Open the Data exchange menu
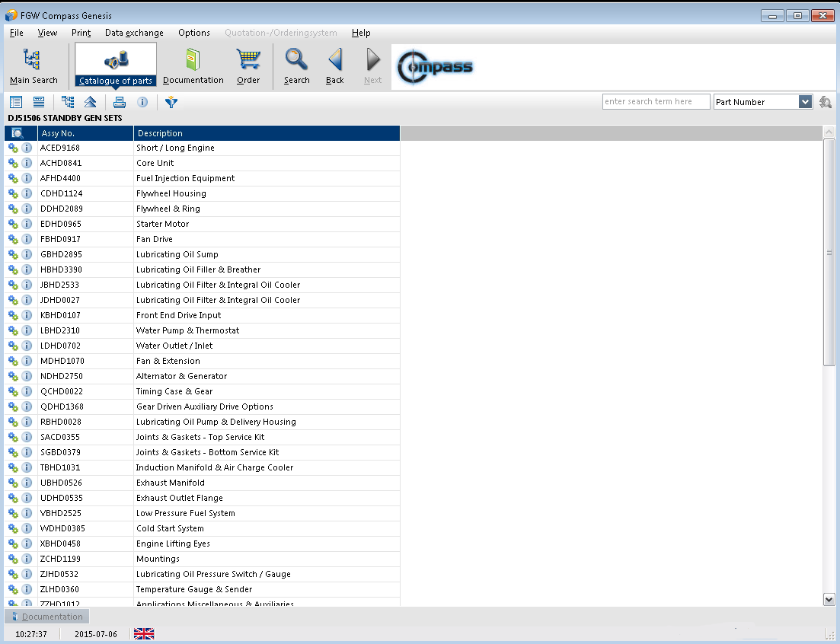840x644 pixels. [x=134, y=33]
